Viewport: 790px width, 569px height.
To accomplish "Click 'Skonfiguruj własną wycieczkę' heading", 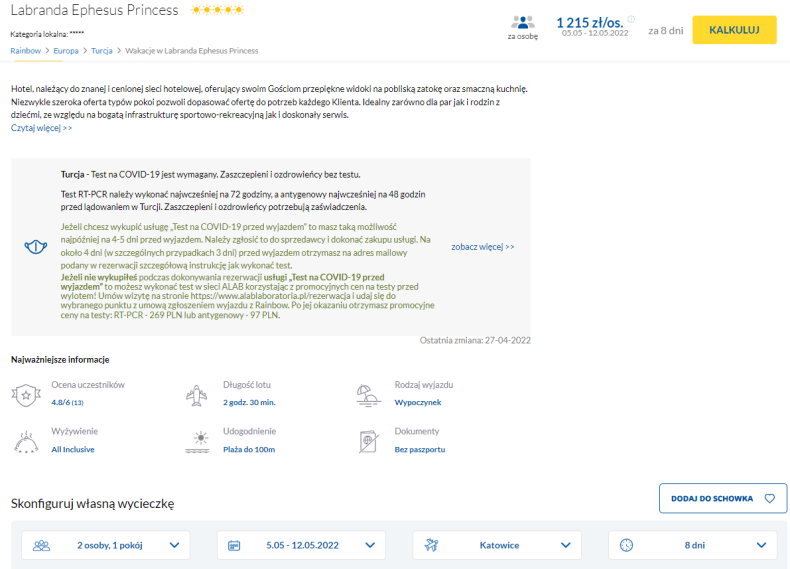I will click(93, 503).
